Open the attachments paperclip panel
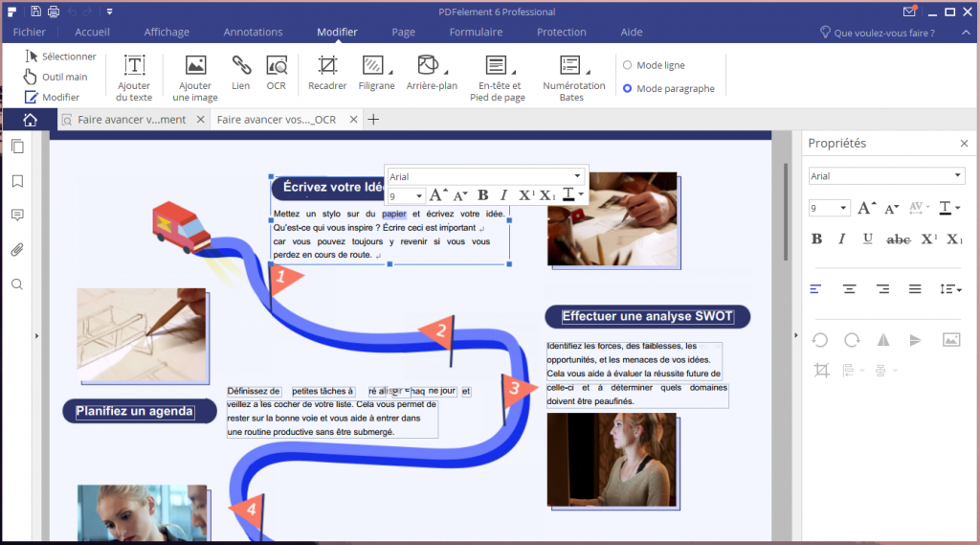980x545 pixels. pyautogui.click(x=17, y=250)
